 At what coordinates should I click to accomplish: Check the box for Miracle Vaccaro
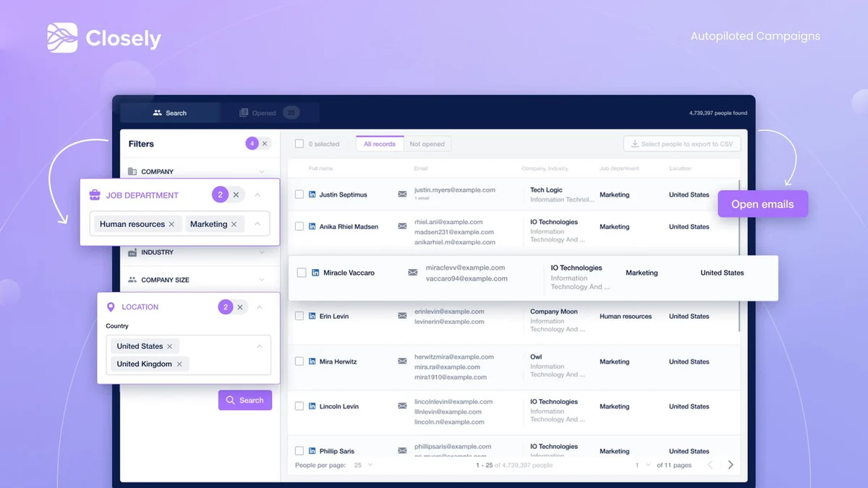coord(302,273)
